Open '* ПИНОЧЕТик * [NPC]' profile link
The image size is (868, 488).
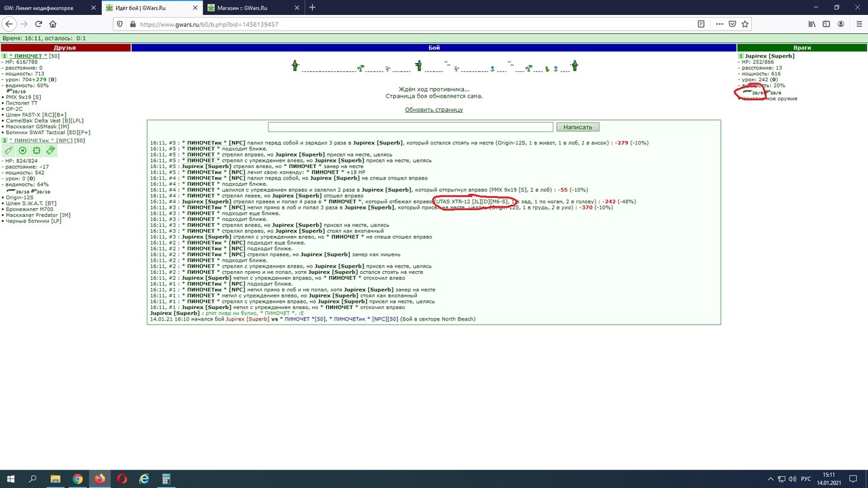(x=41, y=140)
